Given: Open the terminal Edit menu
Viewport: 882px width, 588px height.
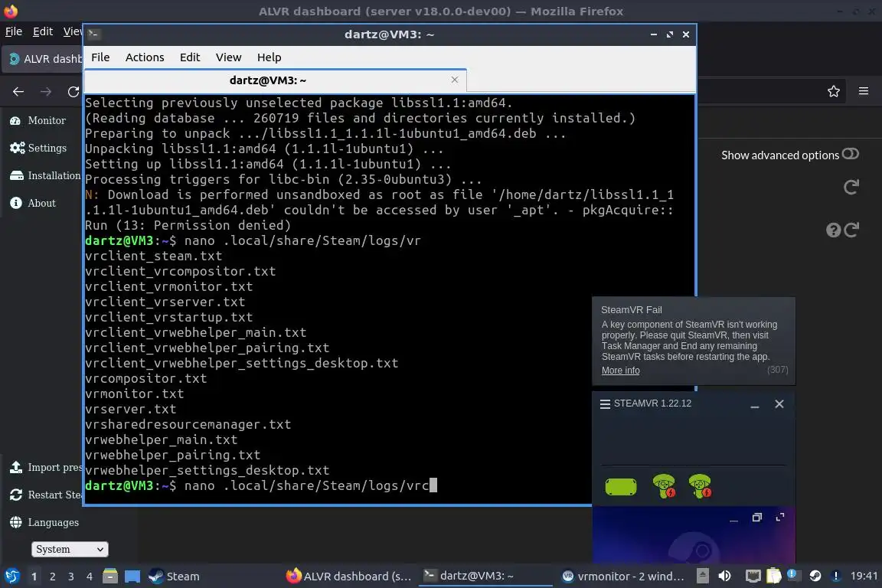Looking at the screenshot, I should click(190, 57).
